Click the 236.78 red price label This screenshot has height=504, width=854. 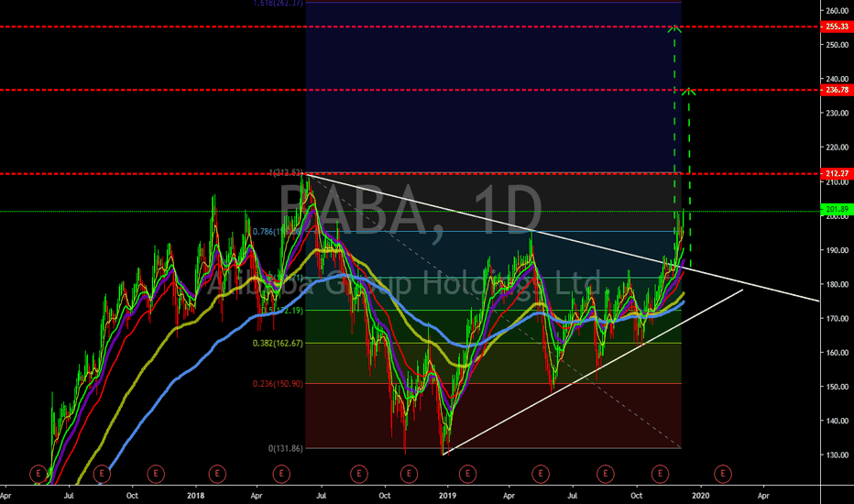click(837, 90)
